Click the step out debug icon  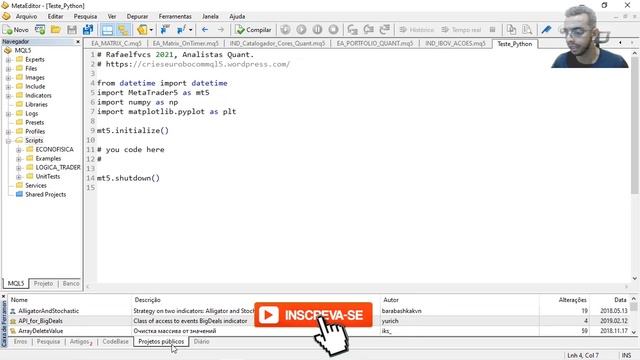point(384,29)
